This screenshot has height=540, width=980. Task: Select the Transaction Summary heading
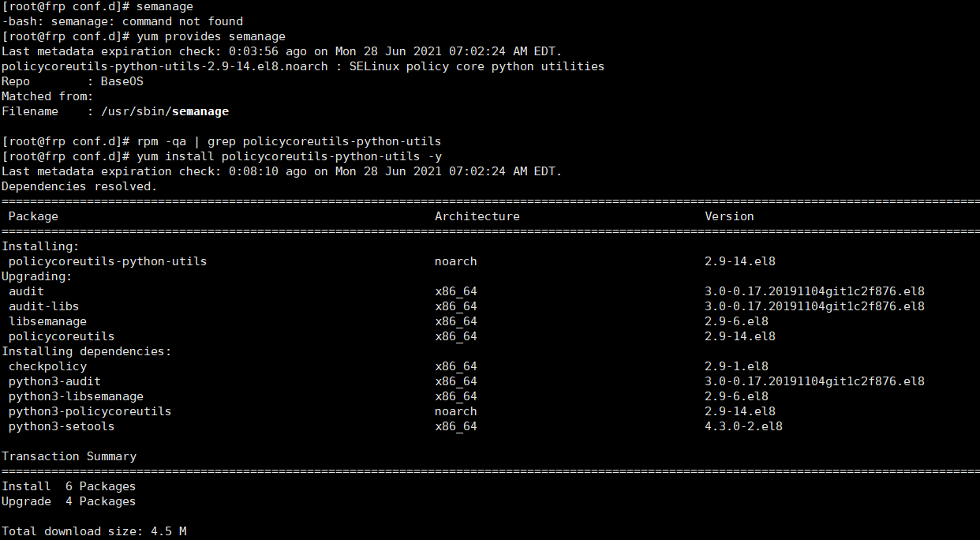coord(69,456)
